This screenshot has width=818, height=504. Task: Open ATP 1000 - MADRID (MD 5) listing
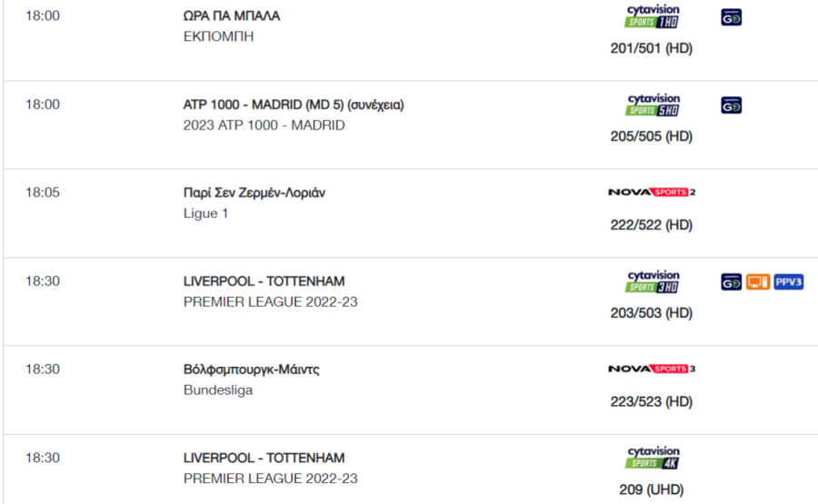tap(294, 104)
